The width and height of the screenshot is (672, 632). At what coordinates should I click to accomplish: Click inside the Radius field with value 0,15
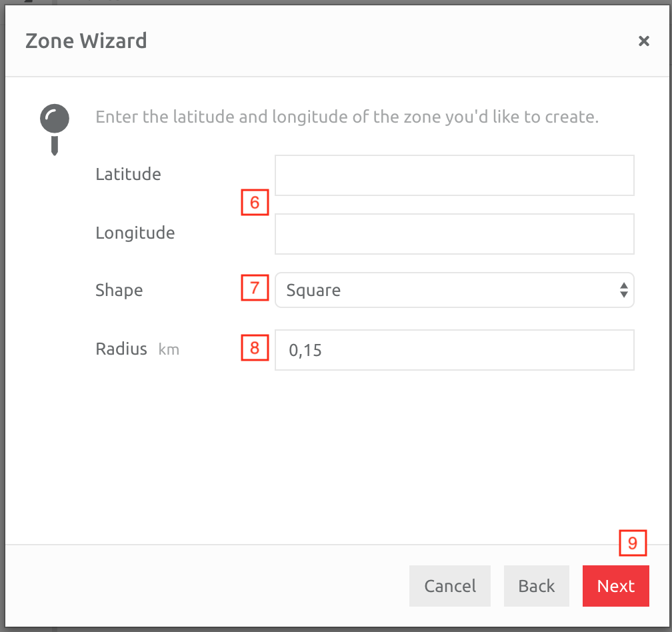454,349
